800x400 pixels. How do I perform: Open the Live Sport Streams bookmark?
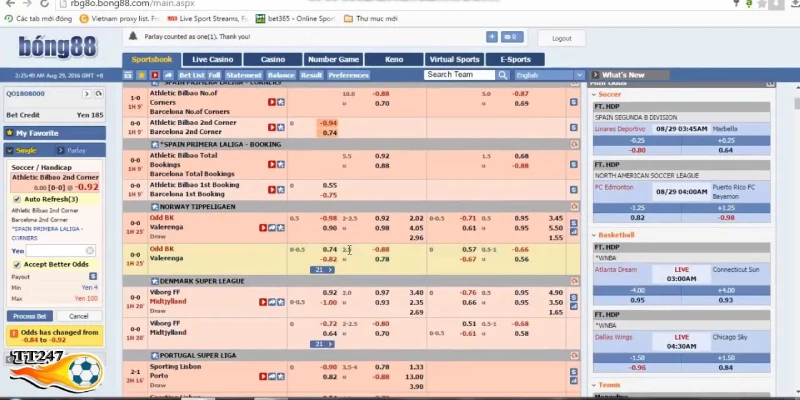(208, 19)
